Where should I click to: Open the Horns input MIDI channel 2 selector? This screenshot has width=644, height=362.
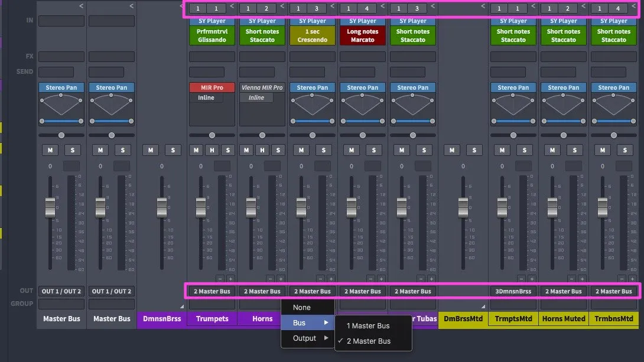266,8
